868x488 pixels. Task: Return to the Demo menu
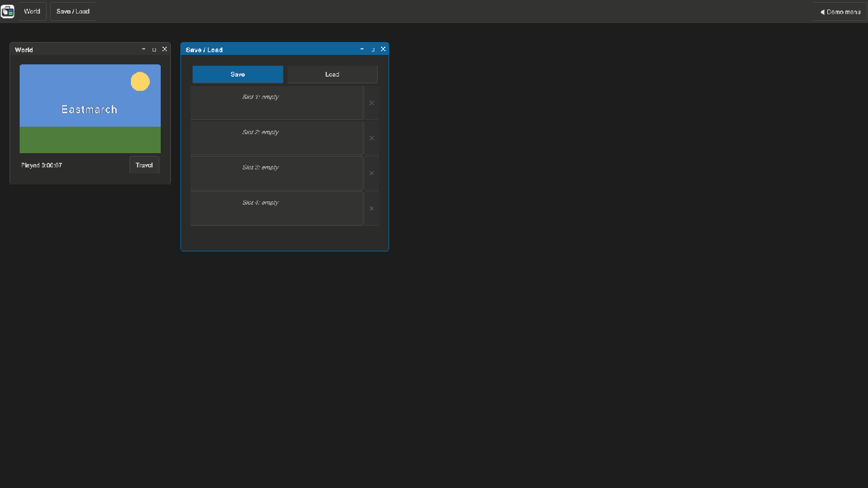click(x=840, y=12)
